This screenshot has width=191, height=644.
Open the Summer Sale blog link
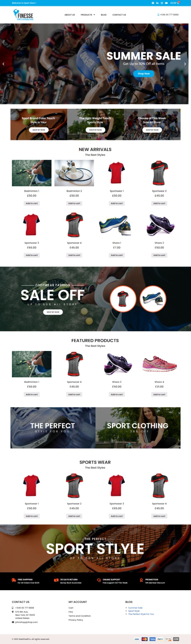[x=135, y=608]
